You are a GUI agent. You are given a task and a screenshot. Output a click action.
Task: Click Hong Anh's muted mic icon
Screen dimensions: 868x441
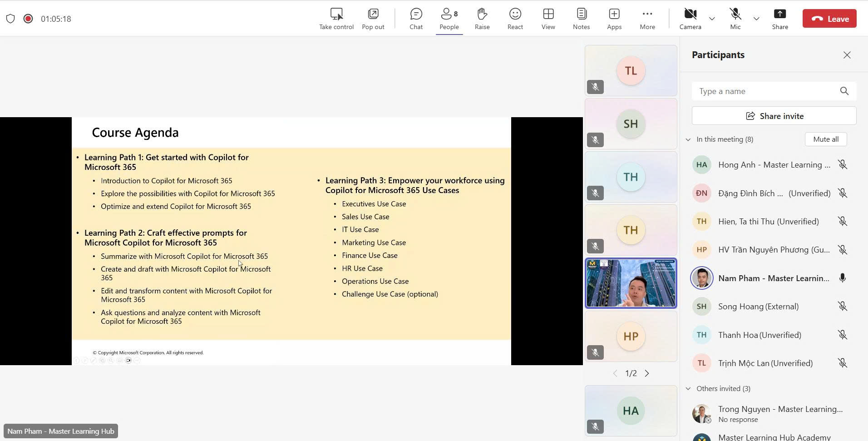843,165
